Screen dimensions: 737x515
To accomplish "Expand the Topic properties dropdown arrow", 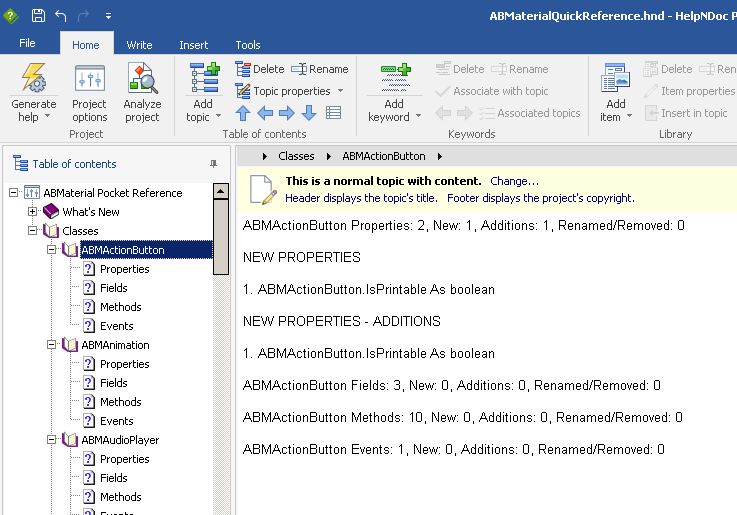I will [340, 91].
